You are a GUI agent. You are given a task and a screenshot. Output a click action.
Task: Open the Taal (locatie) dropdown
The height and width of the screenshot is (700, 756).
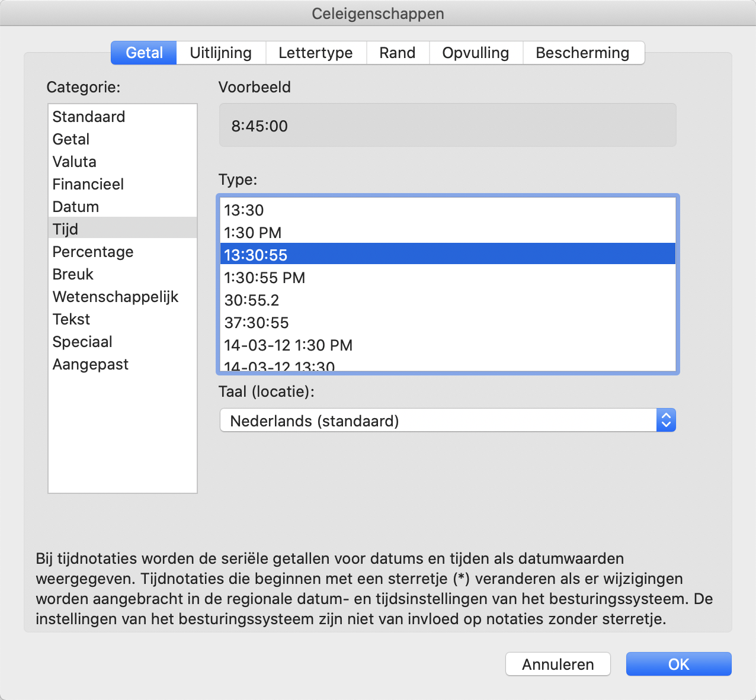(x=448, y=420)
